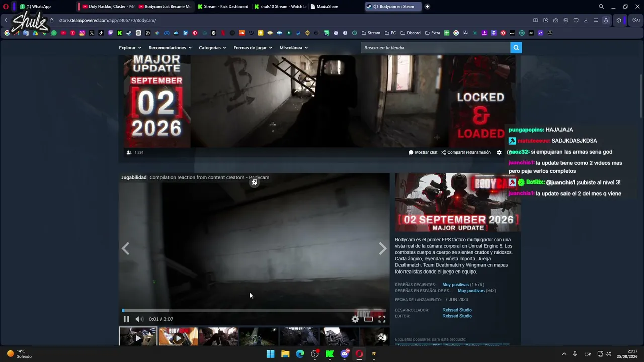Image resolution: width=644 pixels, height=362 pixels.
Task: Expand the Miscelánea menu
Action: coord(293,48)
